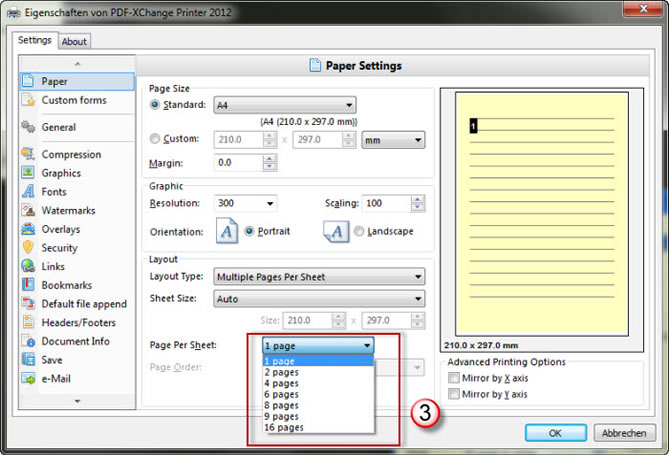669x455 pixels.
Task: Click Custom height 297.0 stepper
Action: coord(349,140)
